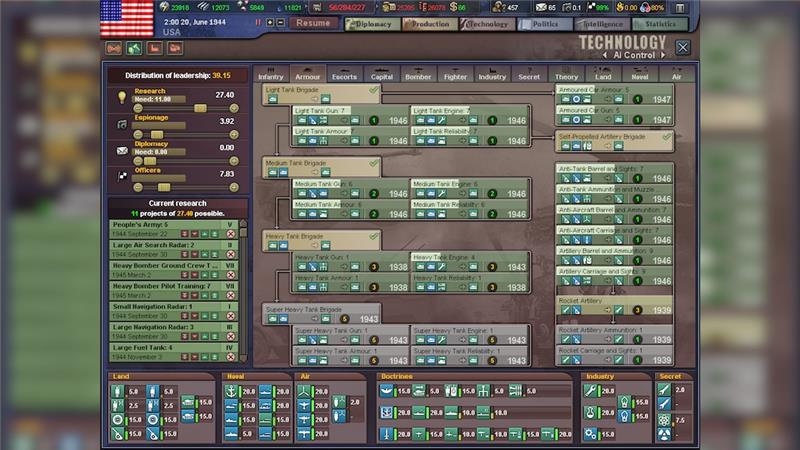Increase game speed with plus button
Screen dimensions: 800x450
coord(270,22)
